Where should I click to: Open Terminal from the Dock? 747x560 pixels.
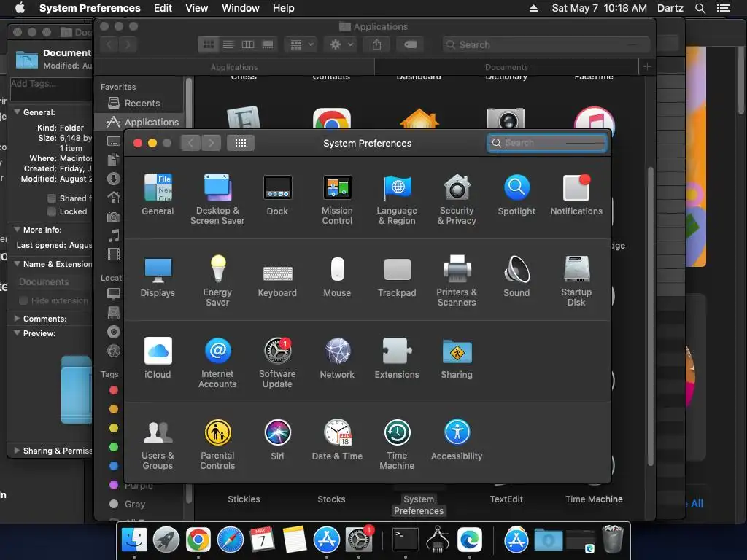[x=406, y=540]
